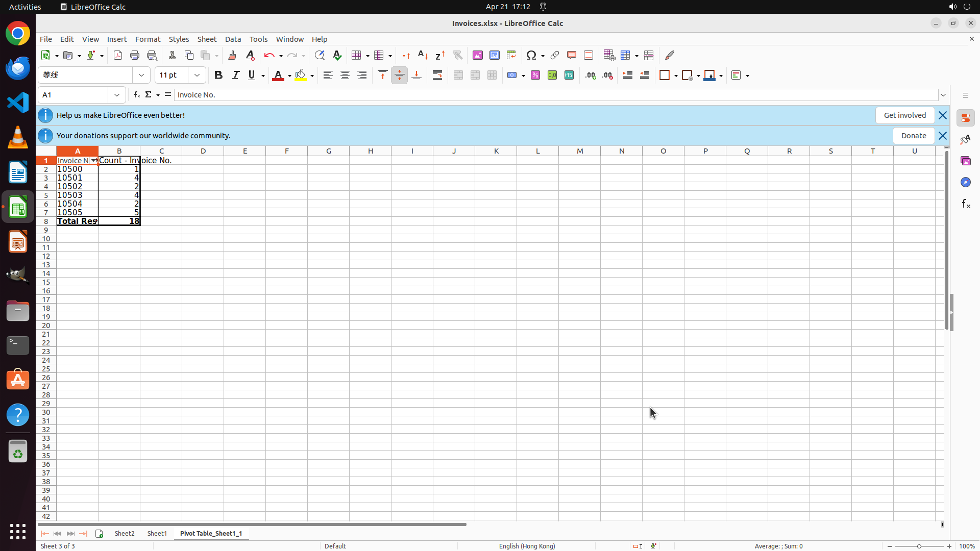
Task: Click the Export as PDF icon
Action: (118, 55)
